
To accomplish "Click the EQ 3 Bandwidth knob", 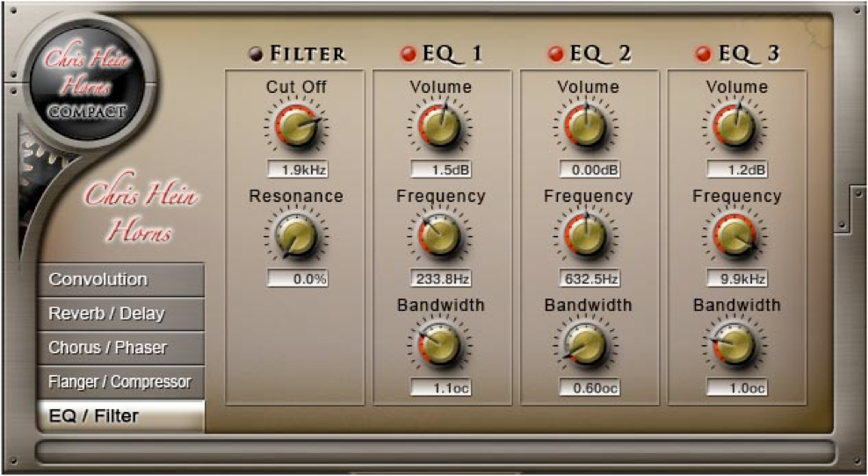I will (x=736, y=344).
